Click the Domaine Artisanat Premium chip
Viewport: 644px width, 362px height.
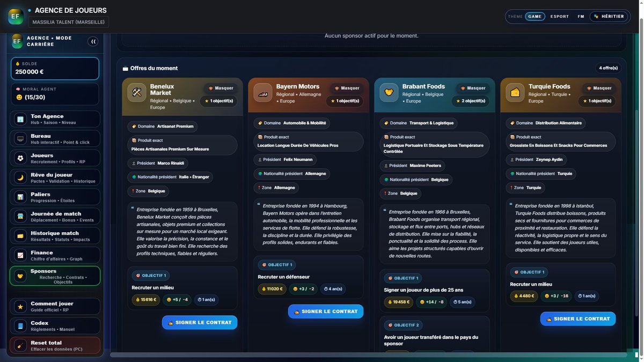163,127
